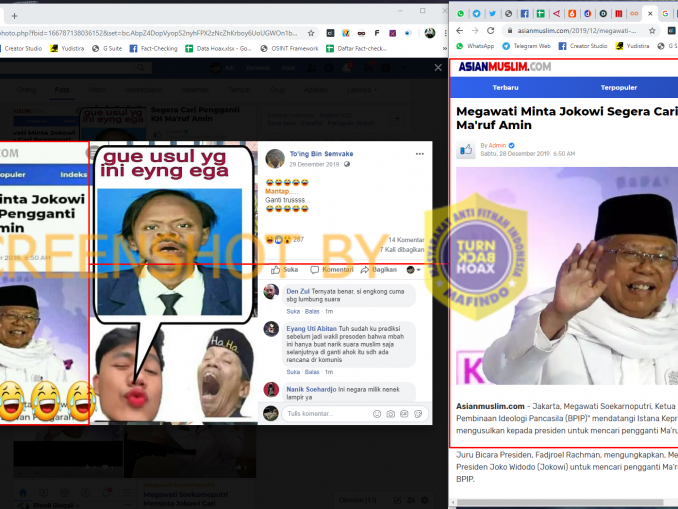Click the Komentari button
Image resolution: width=678 pixels, height=509 pixels.
(332, 270)
